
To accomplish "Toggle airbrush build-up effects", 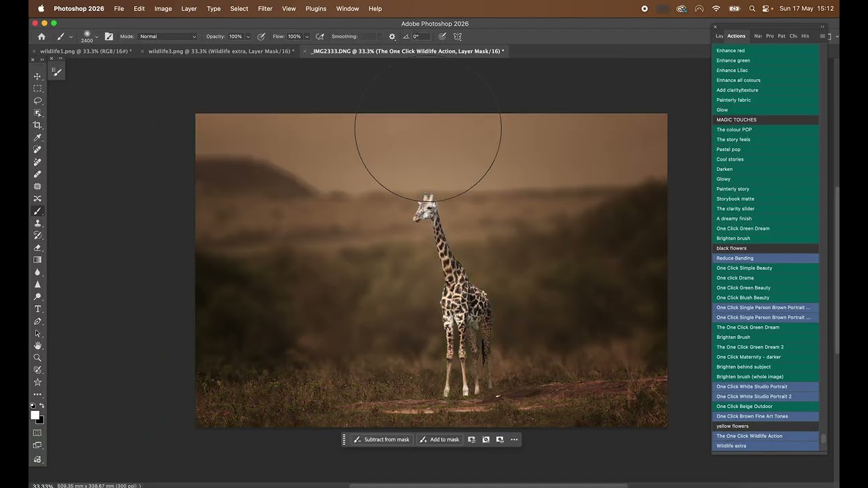I will (x=320, y=37).
